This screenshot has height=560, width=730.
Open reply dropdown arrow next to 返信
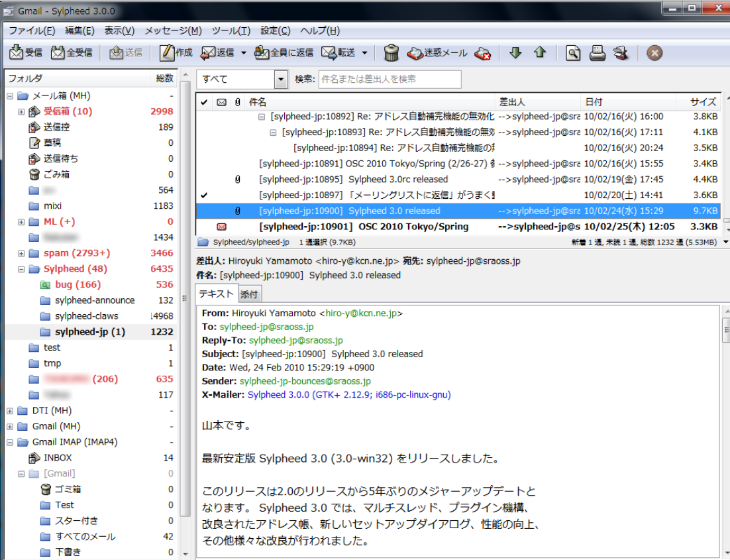(x=244, y=52)
